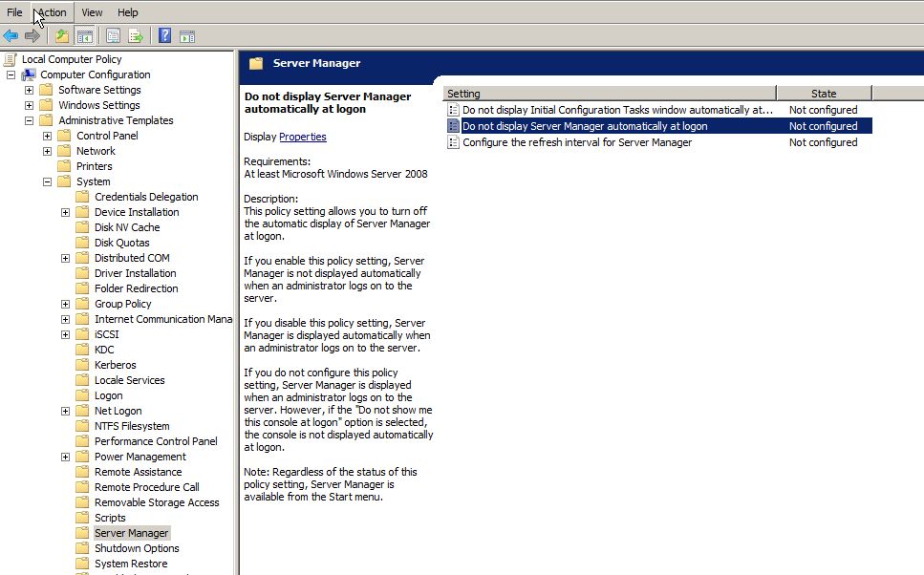Open the View menu

(x=92, y=12)
